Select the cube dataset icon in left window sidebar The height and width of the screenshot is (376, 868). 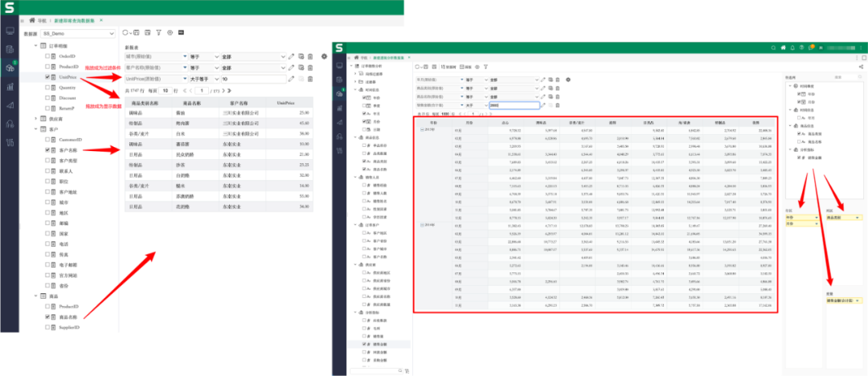coord(10,67)
